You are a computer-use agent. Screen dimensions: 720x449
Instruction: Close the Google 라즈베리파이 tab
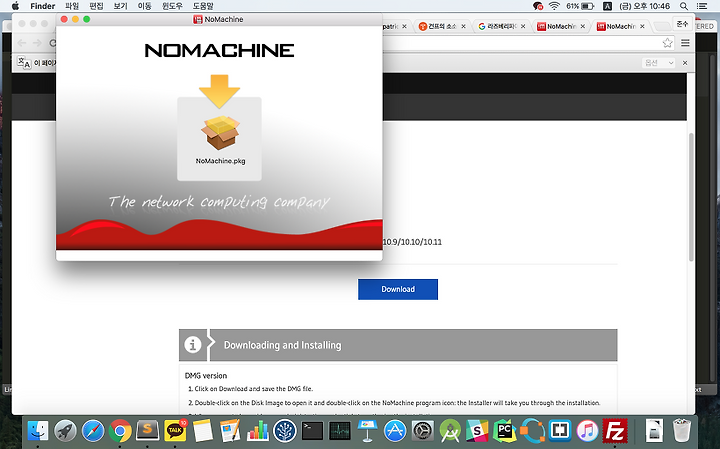[x=523, y=27]
